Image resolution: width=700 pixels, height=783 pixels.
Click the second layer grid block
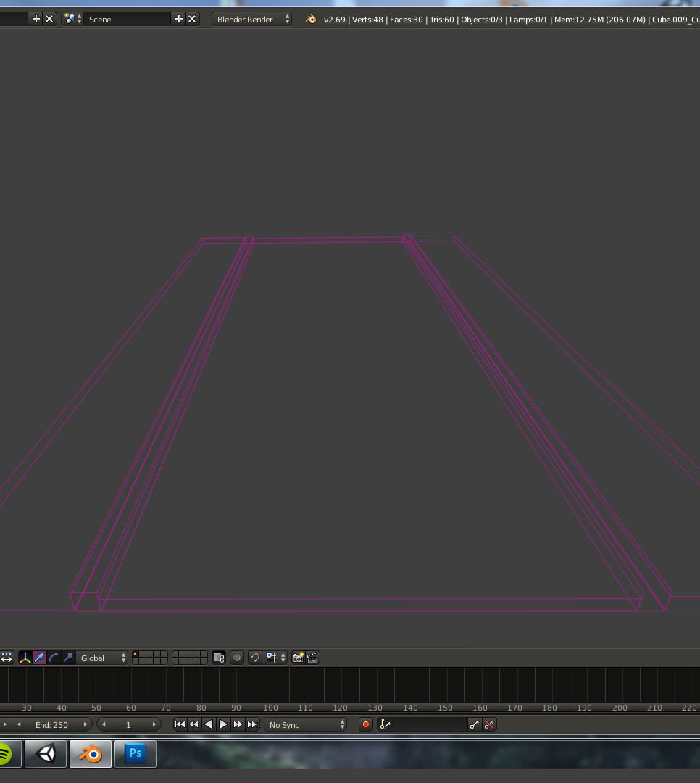point(189,658)
